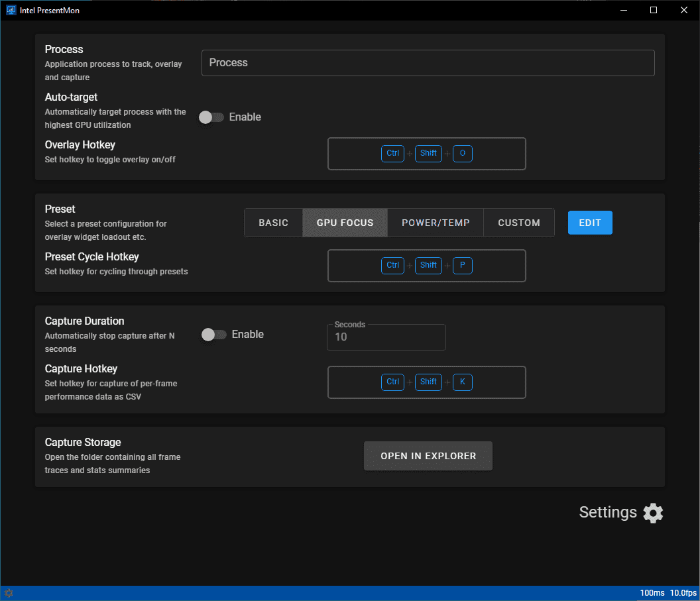700x601 pixels.
Task: Click the Seconds input field
Action: 386,337
